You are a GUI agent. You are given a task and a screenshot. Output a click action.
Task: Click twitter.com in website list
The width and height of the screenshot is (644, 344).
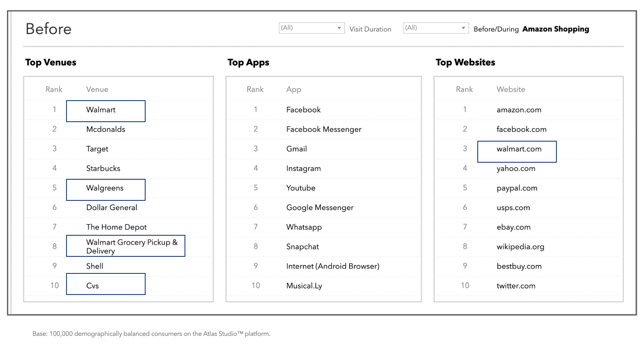pos(516,286)
